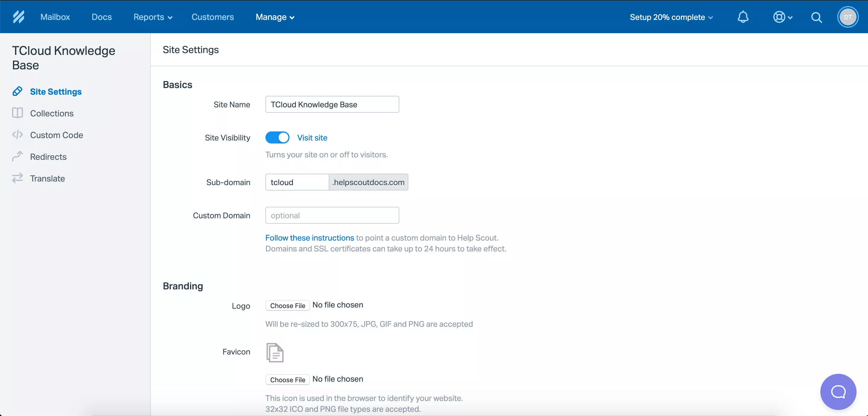Go to the Mailbox tab
The width and height of the screenshot is (868, 416).
55,17
